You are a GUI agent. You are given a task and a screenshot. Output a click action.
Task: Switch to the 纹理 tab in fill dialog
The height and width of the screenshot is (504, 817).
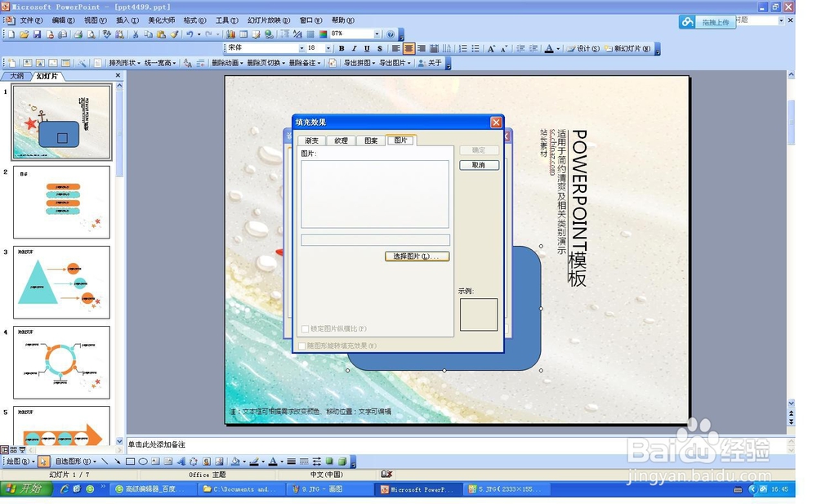(342, 140)
